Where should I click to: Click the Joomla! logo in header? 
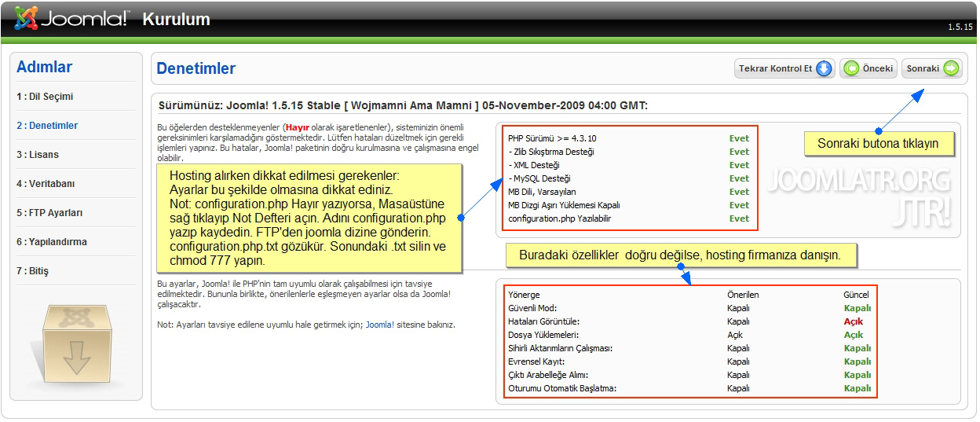click(72, 18)
